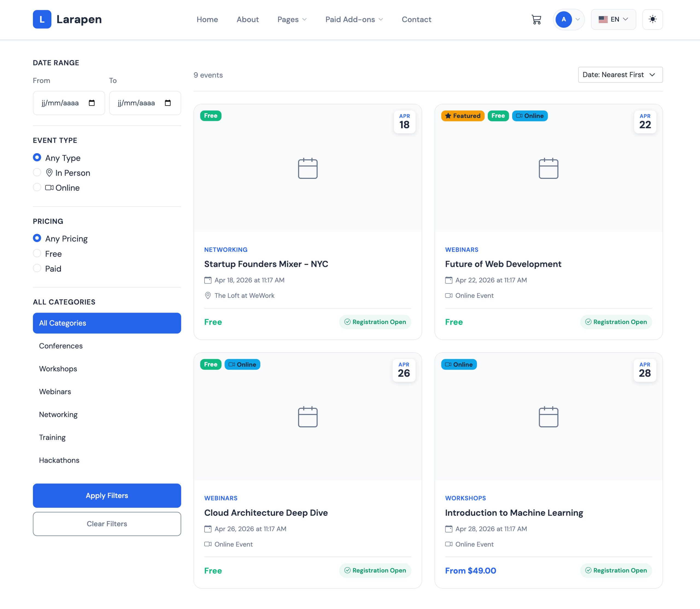Open the Date: Nearest First sort dropdown
This screenshot has height=609, width=700.
pos(620,75)
